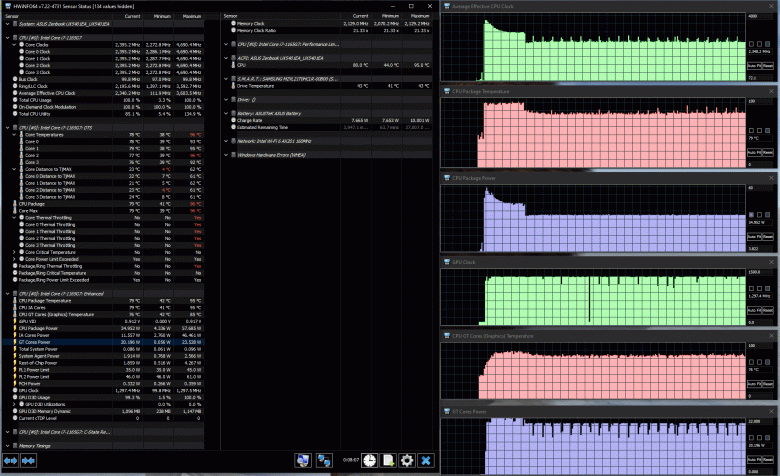Toggle second checkbox in CPU Package Power graph
The image size is (780, 476).
pyautogui.click(x=760, y=215)
